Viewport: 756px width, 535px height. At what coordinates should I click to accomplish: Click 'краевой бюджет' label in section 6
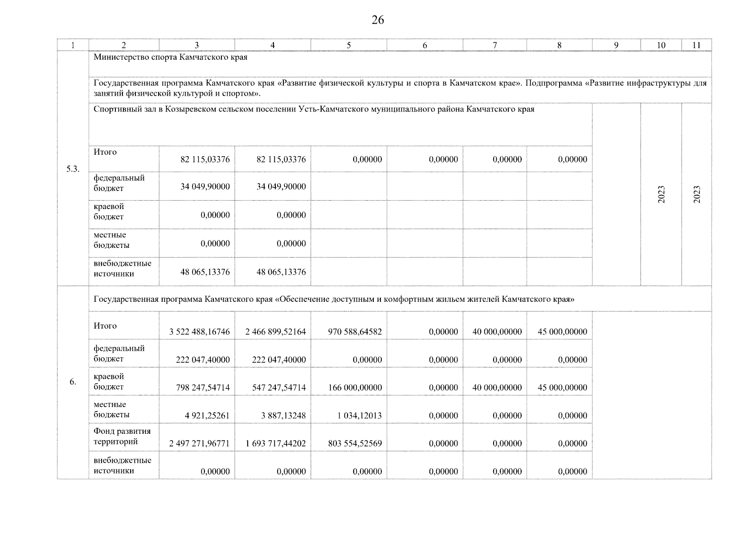[x=109, y=382]
